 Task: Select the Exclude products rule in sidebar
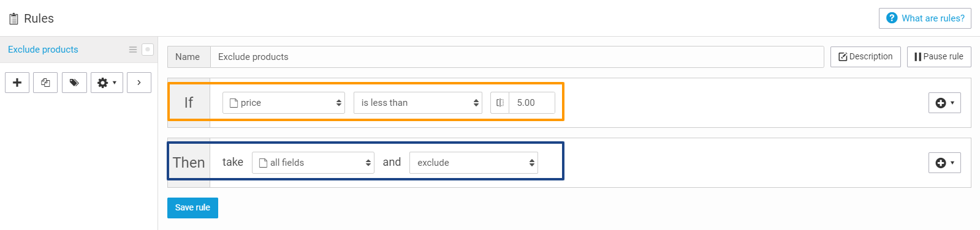tap(43, 50)
